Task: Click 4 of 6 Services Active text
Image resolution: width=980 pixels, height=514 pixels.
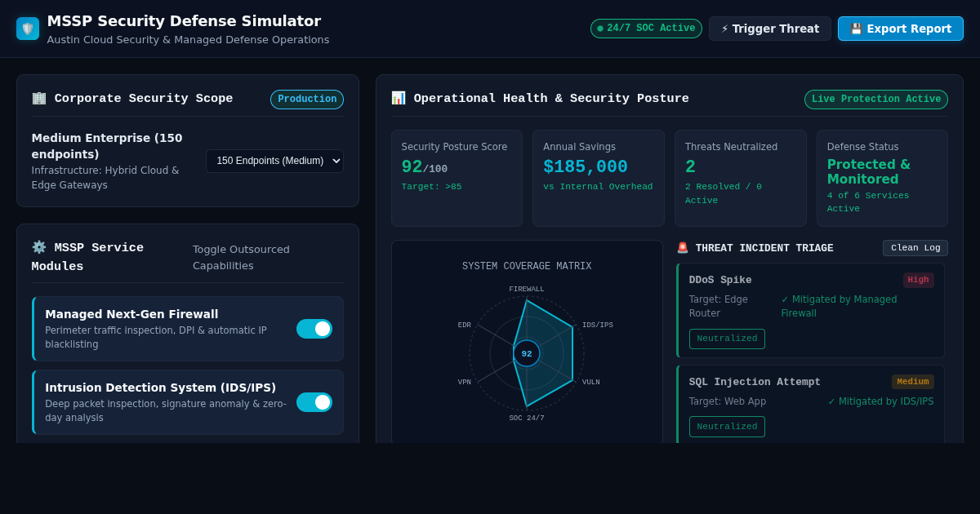Action: tap(868, 202)
